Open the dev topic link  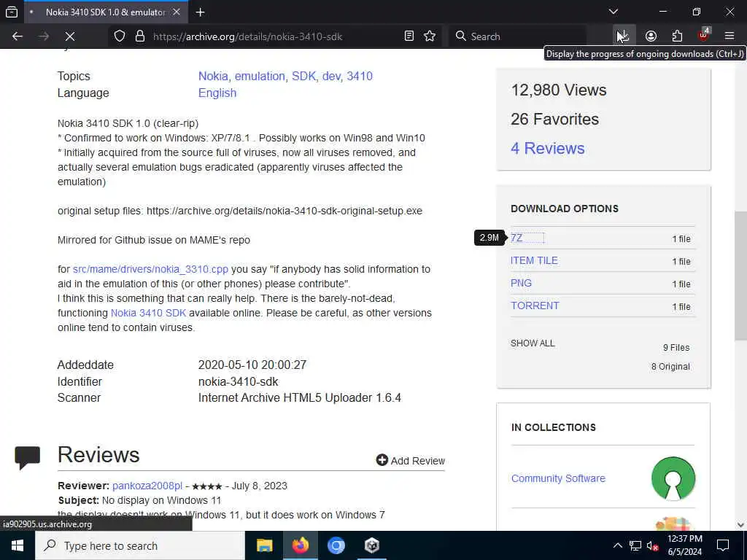coord(331,76)
